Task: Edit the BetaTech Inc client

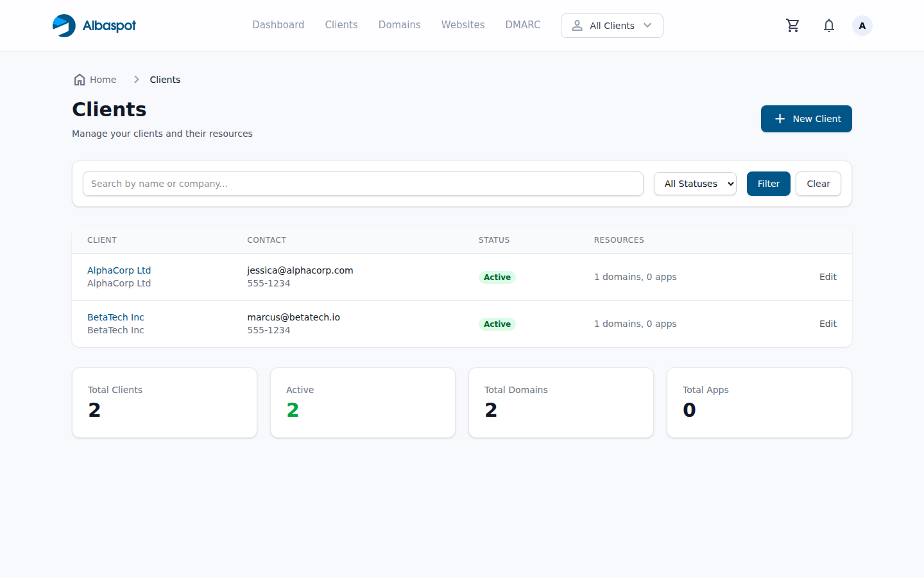Action: point(828,324)
